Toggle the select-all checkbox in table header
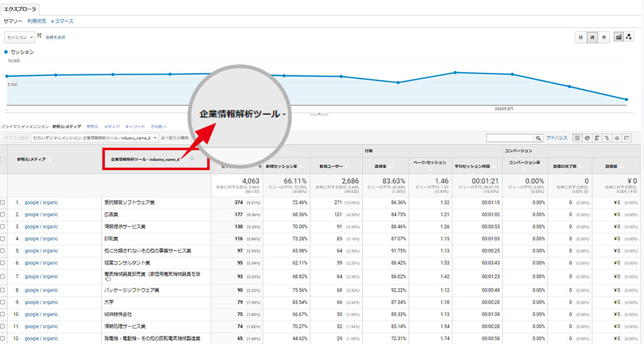 [3, 159]
